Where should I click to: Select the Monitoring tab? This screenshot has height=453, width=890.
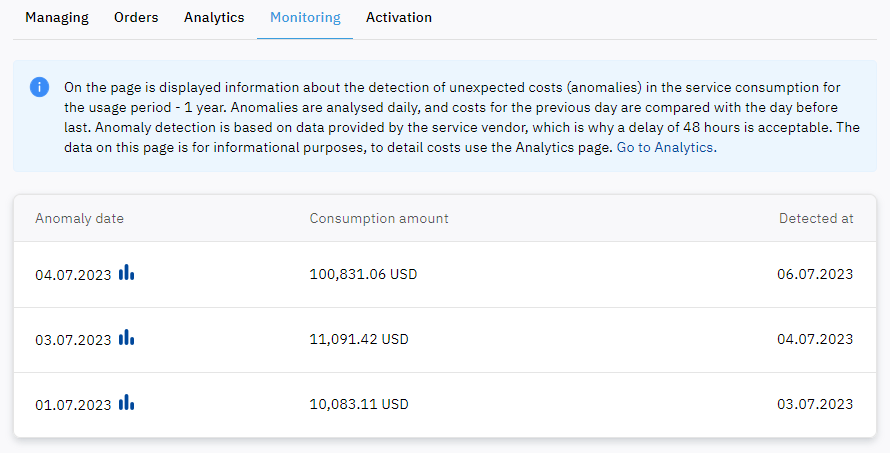tap(305, 18)
